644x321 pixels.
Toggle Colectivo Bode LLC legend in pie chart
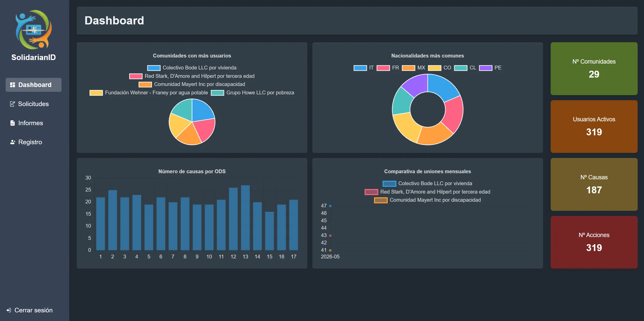192,68
